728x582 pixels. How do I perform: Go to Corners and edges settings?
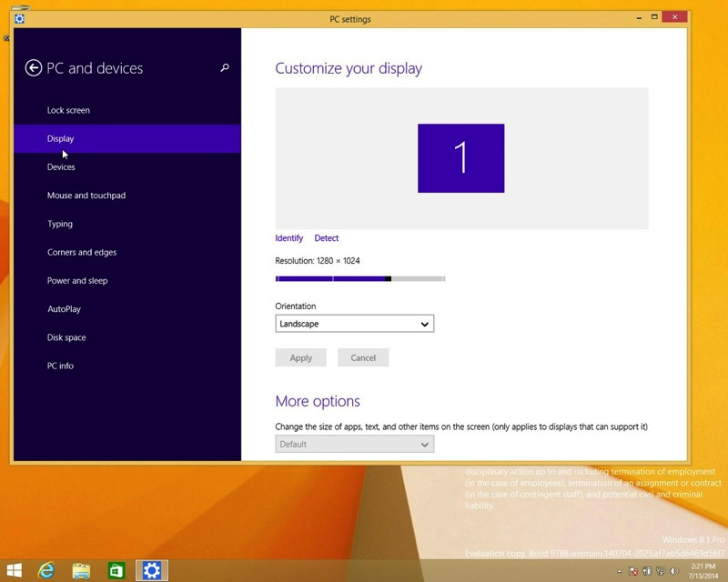point(82,252)
